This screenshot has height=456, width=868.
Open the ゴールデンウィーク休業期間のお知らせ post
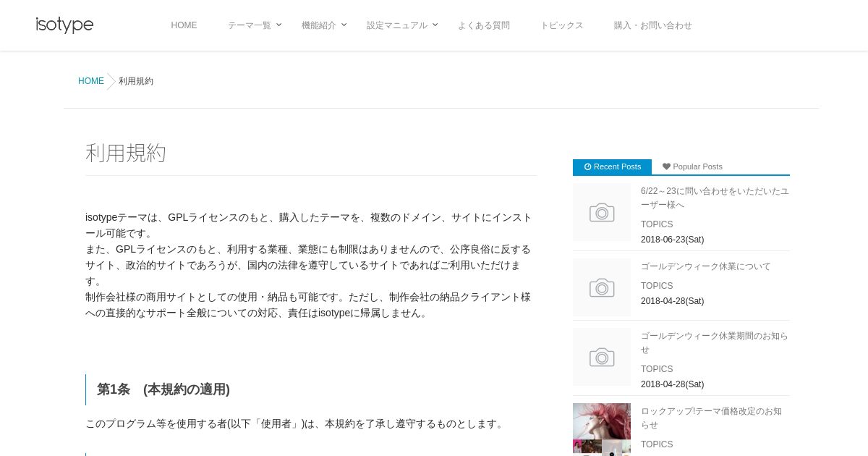click(x=715, y=342)
